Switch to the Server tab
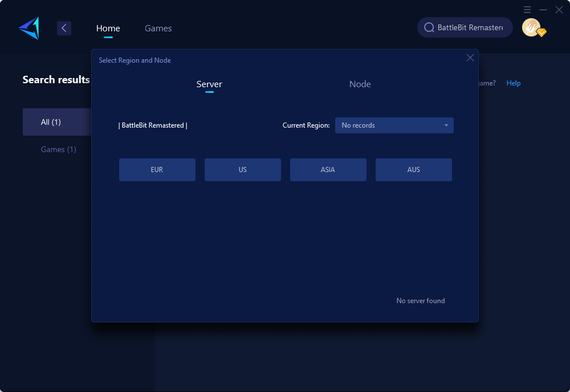 pyautogui.click(x=209, y=84)
